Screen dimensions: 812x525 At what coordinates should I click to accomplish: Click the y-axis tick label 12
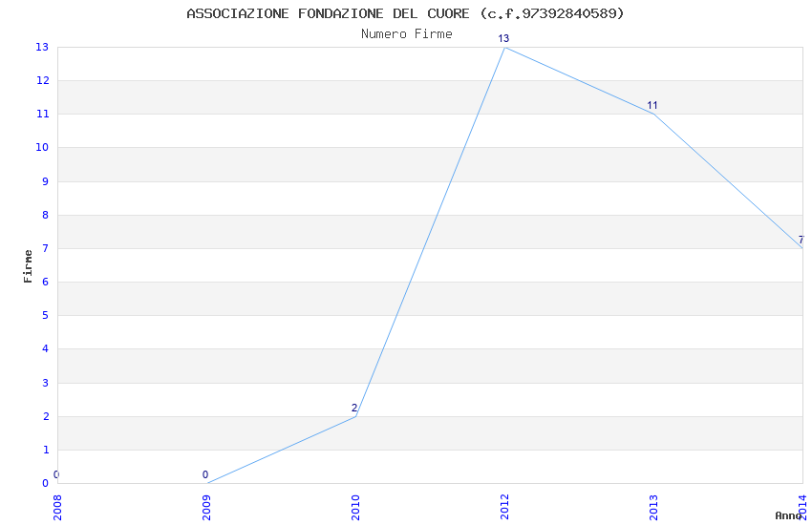(x=42, y=81)
